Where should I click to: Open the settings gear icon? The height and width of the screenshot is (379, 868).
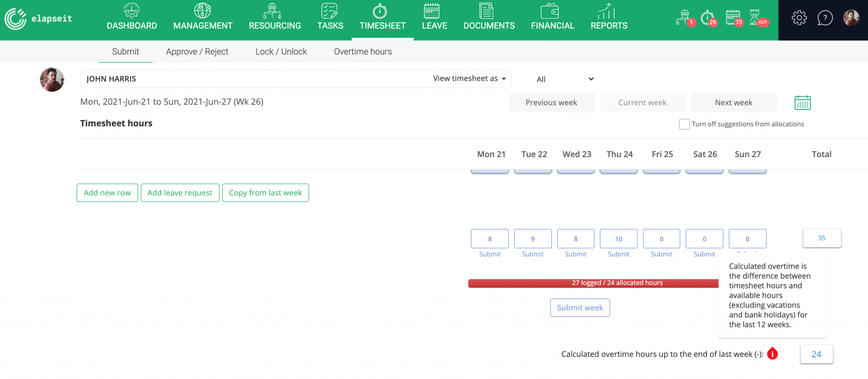pyautogui.click(x=799, y=18)
